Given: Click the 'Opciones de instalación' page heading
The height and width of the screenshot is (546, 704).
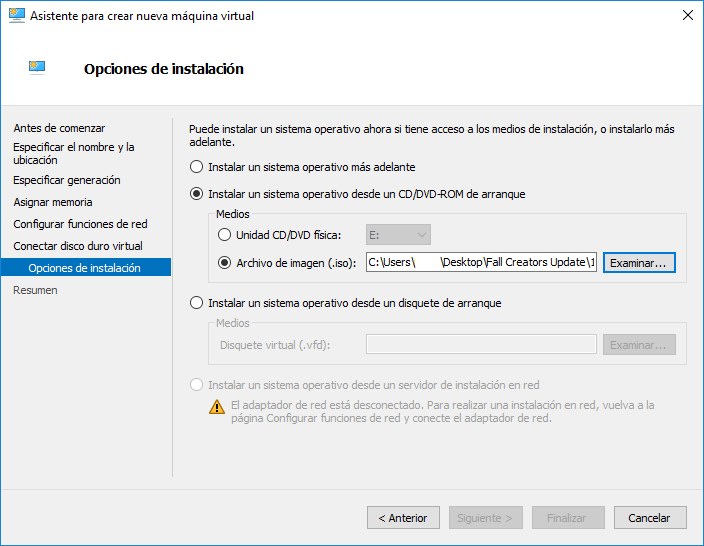Looking at the screenshot, I should 164,69.
